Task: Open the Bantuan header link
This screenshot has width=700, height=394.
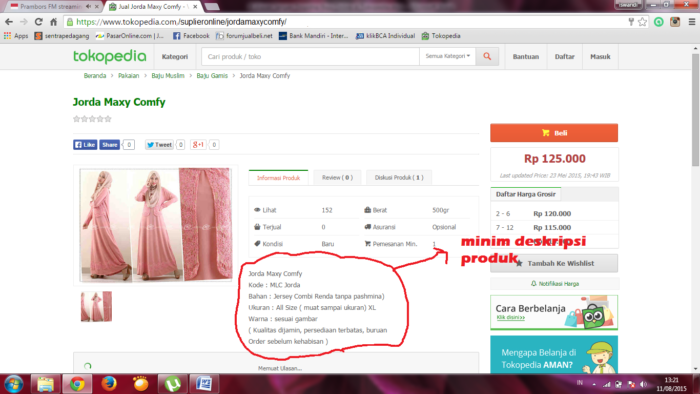Action: (525, 57)
